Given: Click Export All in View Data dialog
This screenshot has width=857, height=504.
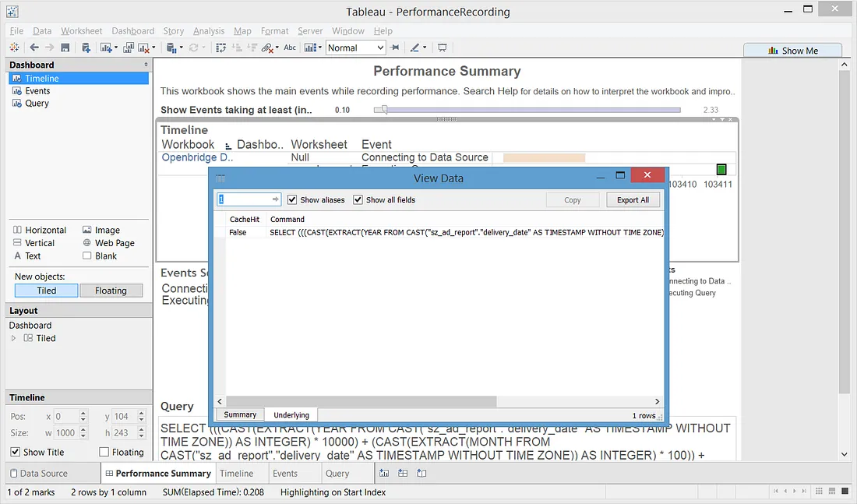Looking at the screenshot, I should [633, 200].
